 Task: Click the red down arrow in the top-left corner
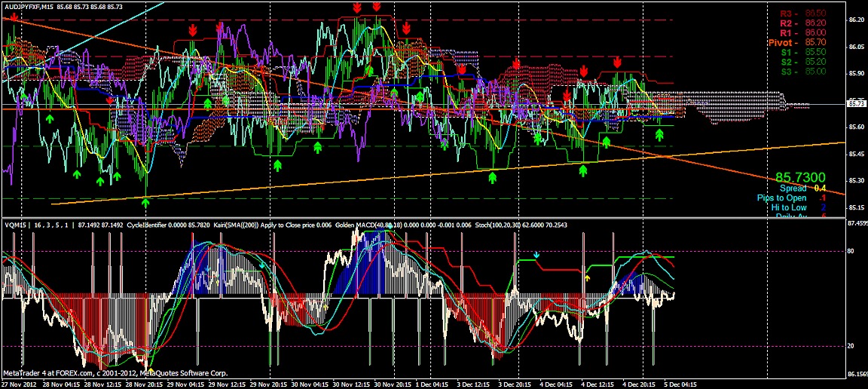(14, 17)
